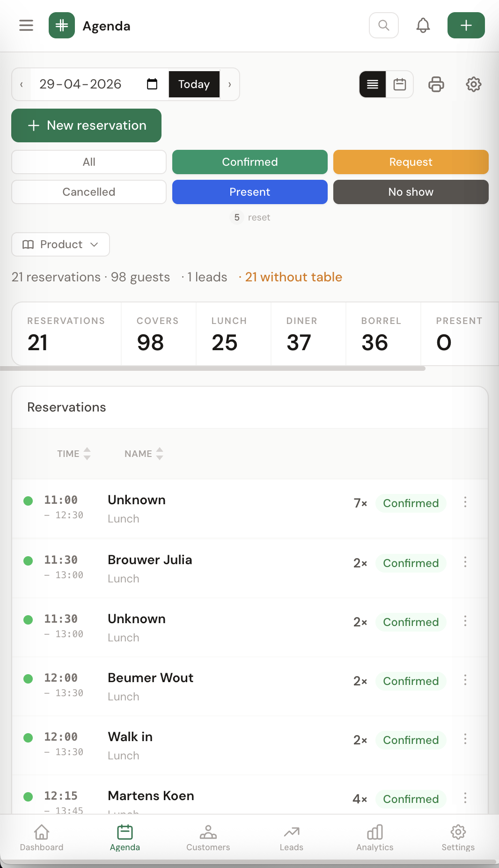
Task: Enable the No show filter
Action: 411,192
